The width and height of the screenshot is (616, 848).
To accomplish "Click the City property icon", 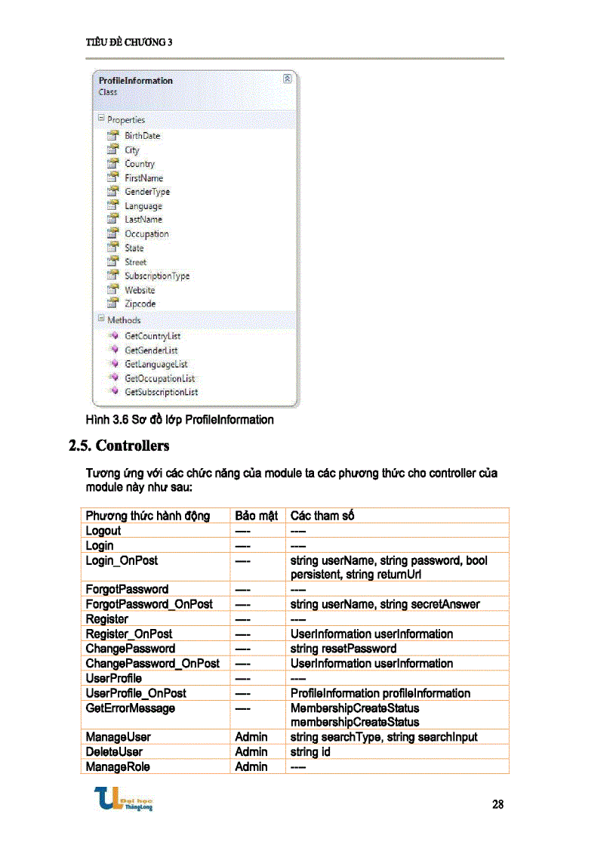I will click(x=113, y=150).
